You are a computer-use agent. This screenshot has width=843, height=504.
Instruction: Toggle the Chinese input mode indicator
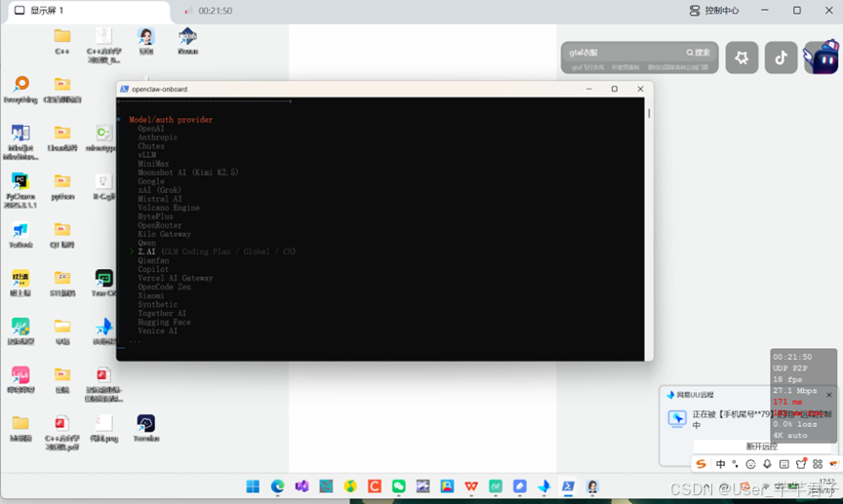tap(720, 464)
